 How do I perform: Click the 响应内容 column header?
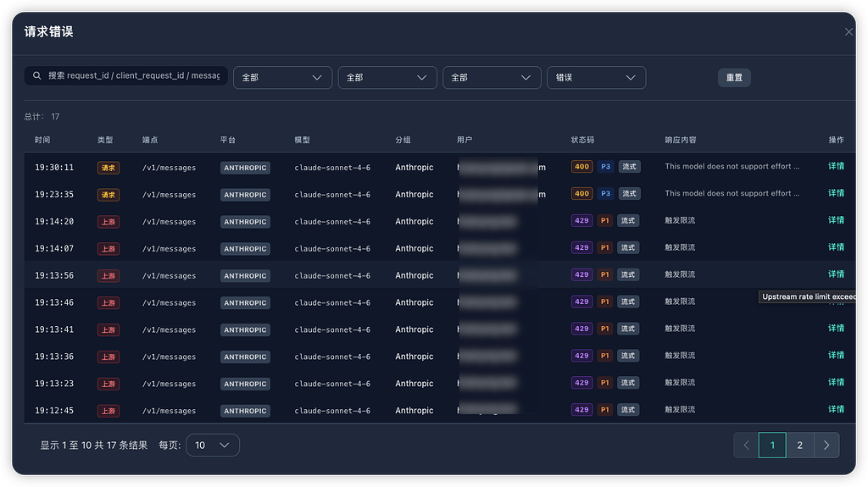pyautogui.click(x=681, y=140)
